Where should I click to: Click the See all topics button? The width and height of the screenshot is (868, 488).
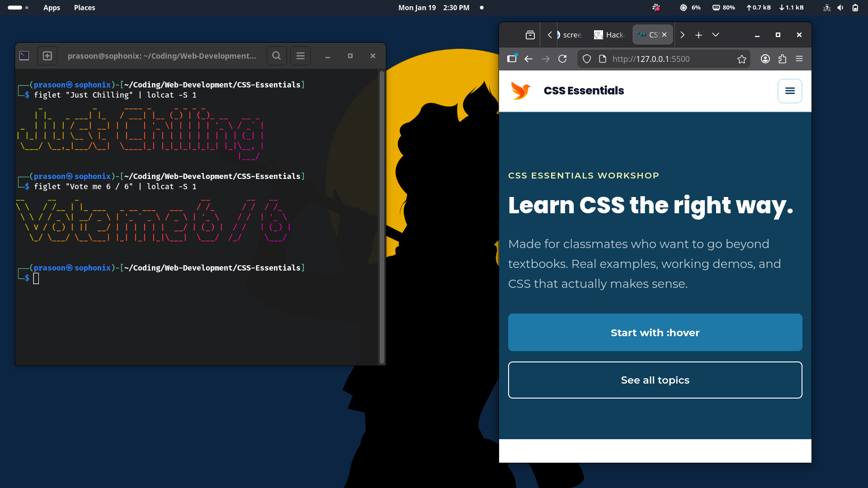point(655,380)
